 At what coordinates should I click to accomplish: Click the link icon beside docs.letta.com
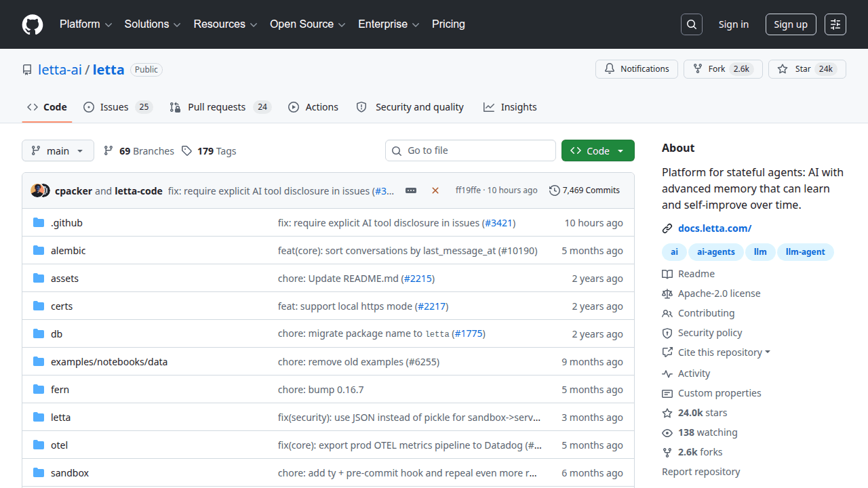pyautogui.click(x=667, y=228)
